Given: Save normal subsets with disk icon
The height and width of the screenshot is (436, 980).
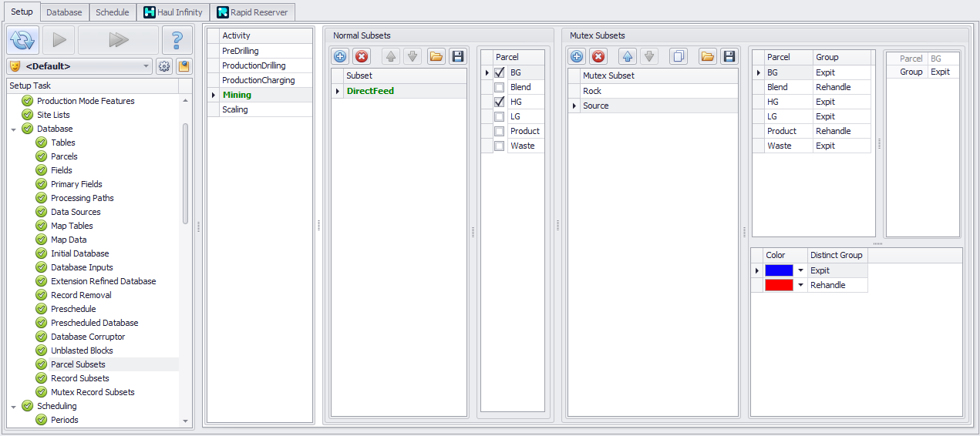Looking at the screenshot, I should point(458,56).
